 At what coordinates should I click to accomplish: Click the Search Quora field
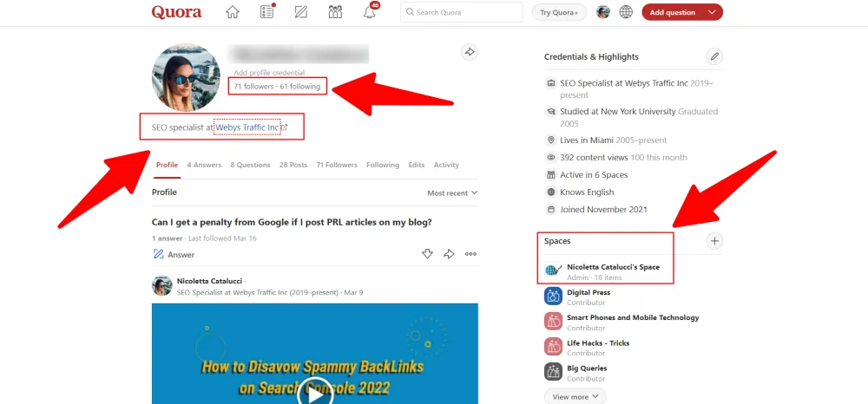click(462, 12)
